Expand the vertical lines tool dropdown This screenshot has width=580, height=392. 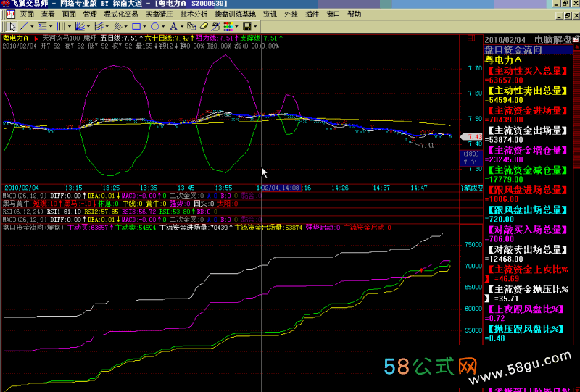point(70,27)
